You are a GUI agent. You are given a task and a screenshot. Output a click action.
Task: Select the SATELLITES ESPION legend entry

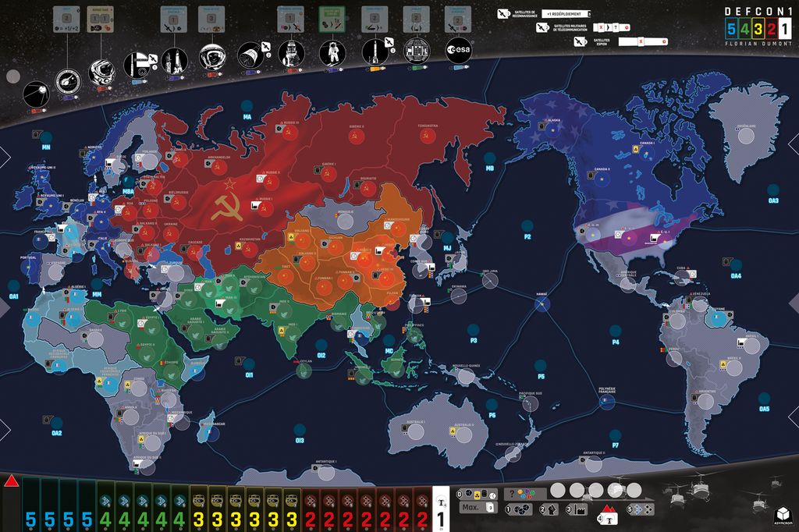(601, 41)
